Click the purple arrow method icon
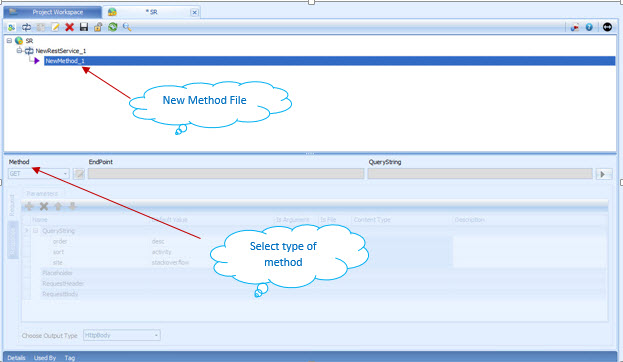This screenshot has width=623, height=362. [37, 61]
